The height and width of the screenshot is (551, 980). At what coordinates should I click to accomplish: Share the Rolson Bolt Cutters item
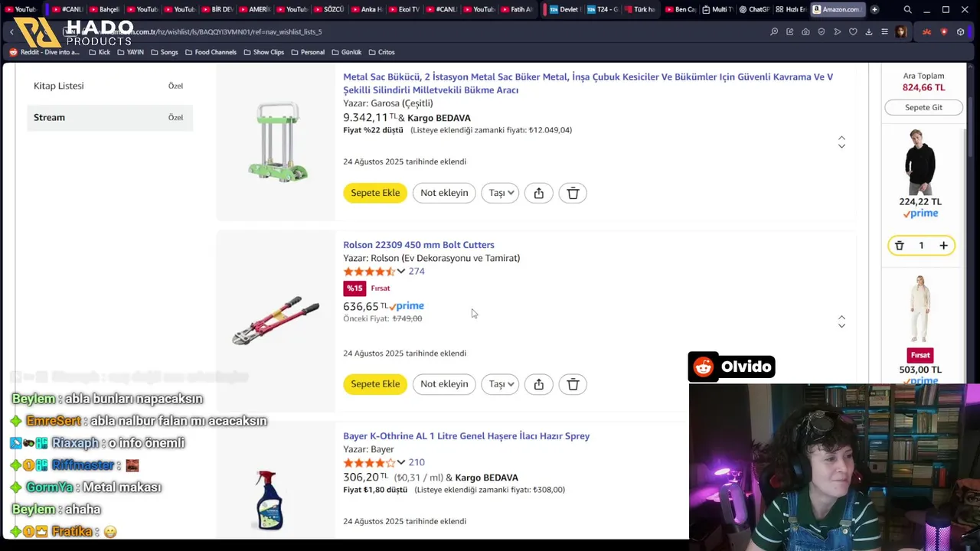[539, 384]
